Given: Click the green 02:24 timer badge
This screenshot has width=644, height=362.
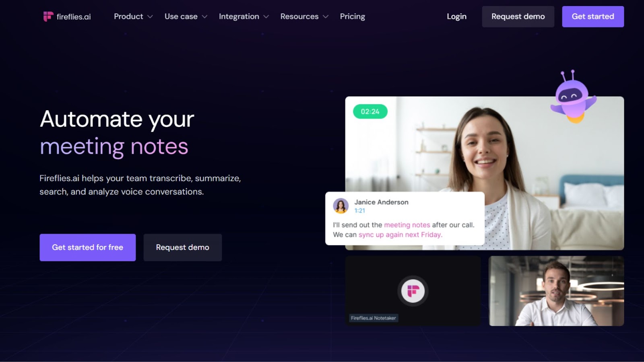Looking at the screenshot, I should pyautogui.click(x=370, y=111).
